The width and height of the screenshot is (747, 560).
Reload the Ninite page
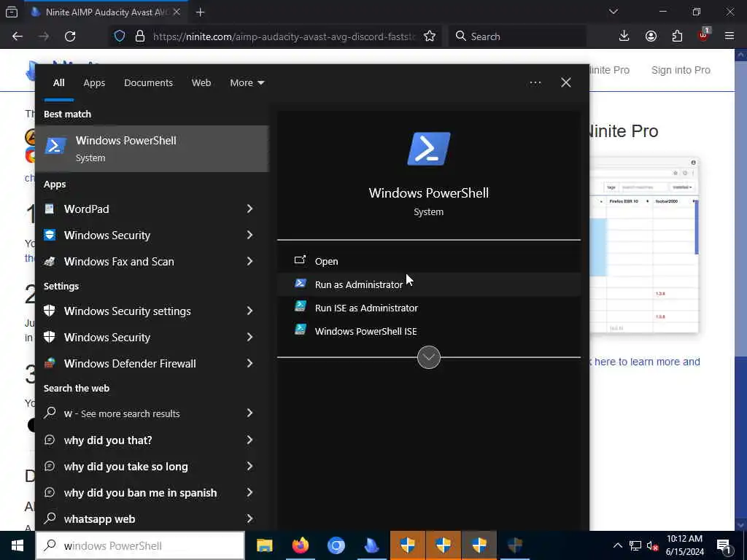point(70,36)
